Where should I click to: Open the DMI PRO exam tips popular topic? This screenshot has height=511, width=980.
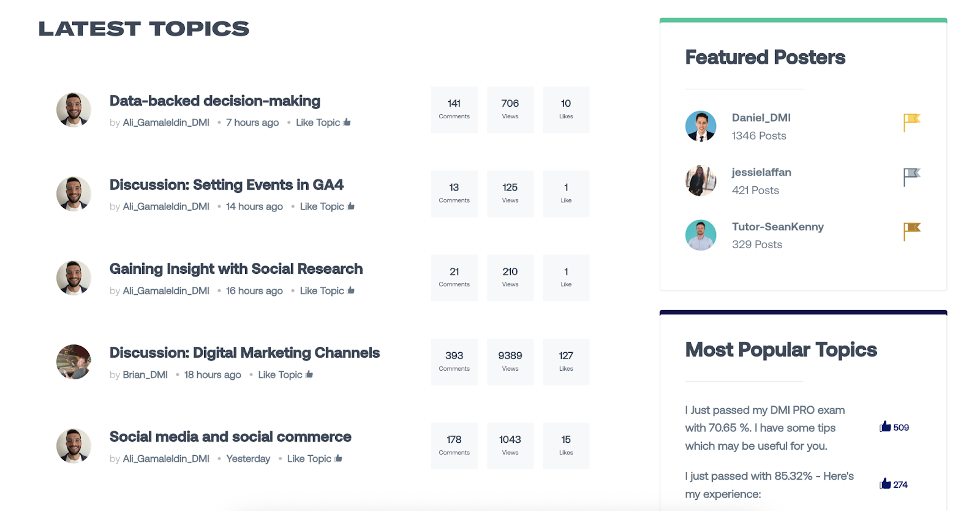[x=764, y=427]
